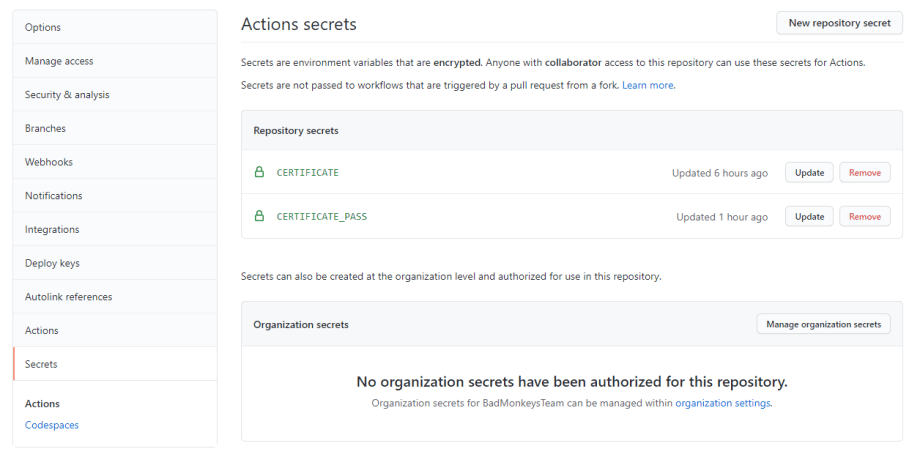Update the CERTIFICATE secret
The image size is (920, 457).
[809, 172]
